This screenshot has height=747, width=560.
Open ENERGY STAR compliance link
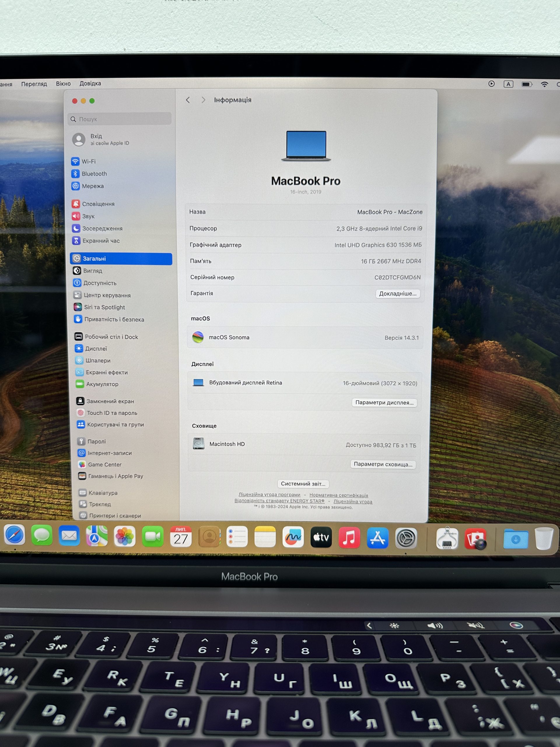(x=279, y=500)
